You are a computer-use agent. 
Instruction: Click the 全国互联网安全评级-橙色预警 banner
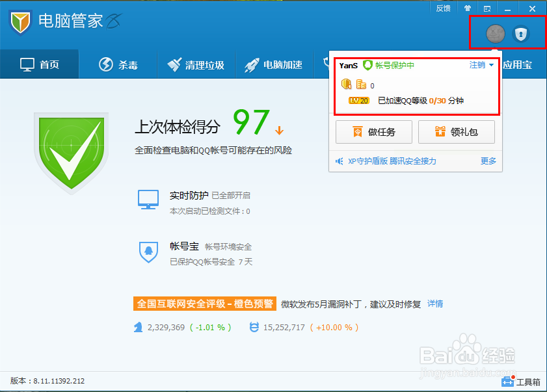pyautogui.click(x=205, y=304)
